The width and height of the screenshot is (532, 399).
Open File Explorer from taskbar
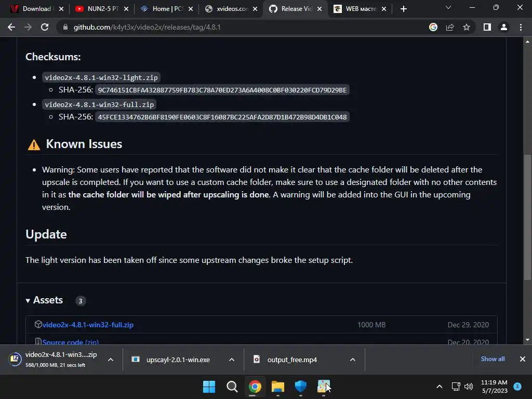tap(278, 387)
